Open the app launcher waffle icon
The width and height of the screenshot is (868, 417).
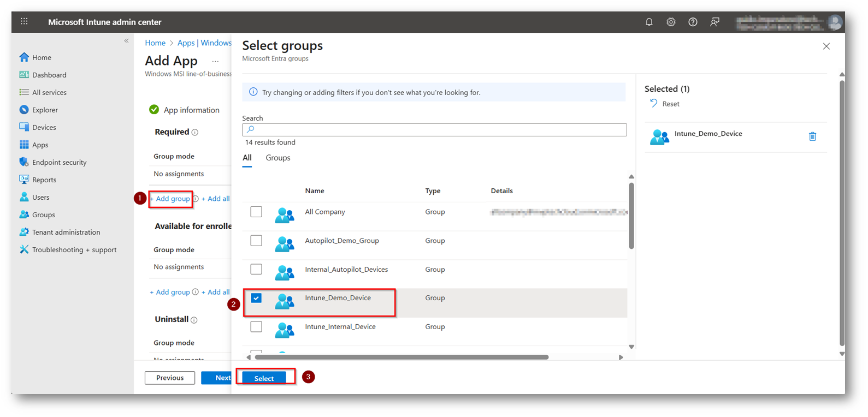24,21
